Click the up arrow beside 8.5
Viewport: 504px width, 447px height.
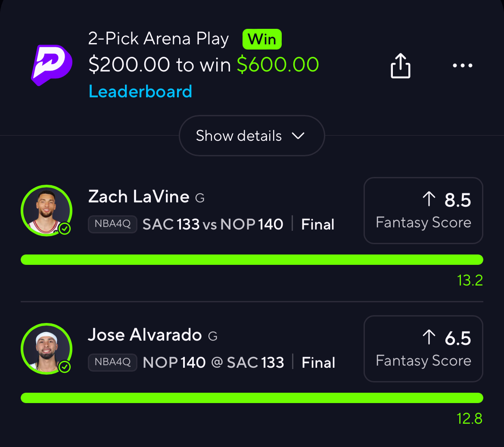pyautogui.click(x=429, y=199)
